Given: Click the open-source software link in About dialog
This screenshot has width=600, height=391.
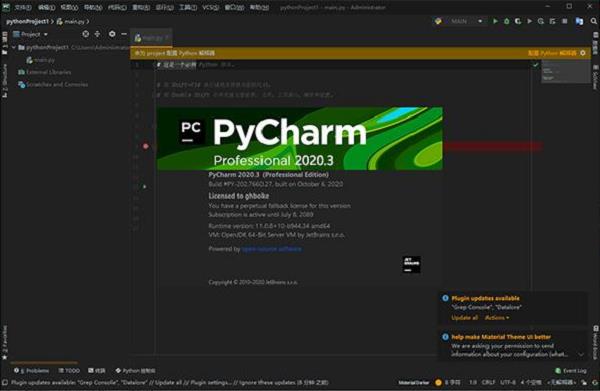Looking at the screenshot, I should 272,249.
